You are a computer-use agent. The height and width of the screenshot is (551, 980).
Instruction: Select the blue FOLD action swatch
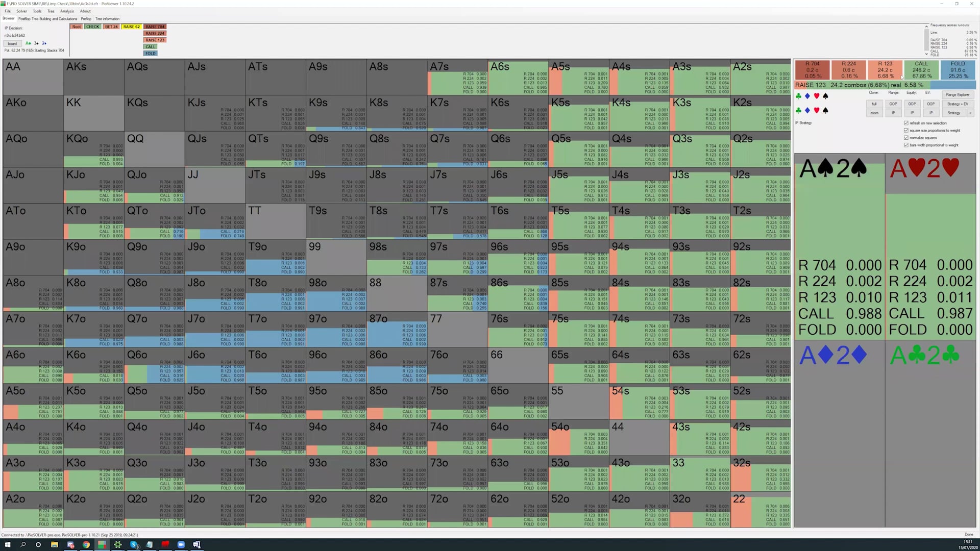[x=958, y=70]
